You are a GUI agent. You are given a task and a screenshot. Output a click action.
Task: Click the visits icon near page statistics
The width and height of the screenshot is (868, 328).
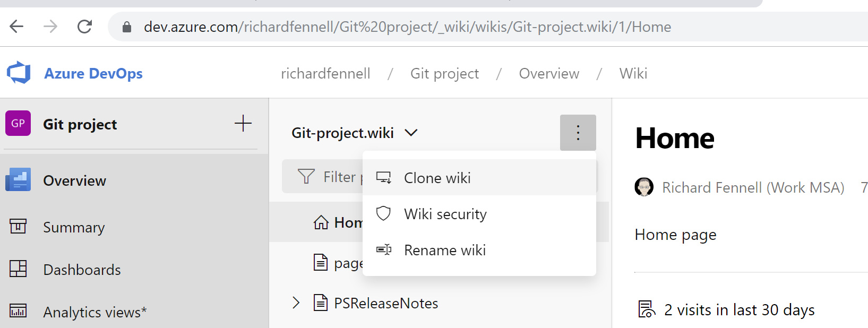(645, 309)
